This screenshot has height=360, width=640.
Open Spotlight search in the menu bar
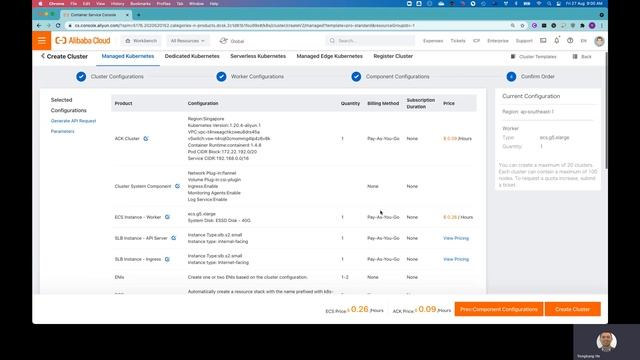click(549, 4)
